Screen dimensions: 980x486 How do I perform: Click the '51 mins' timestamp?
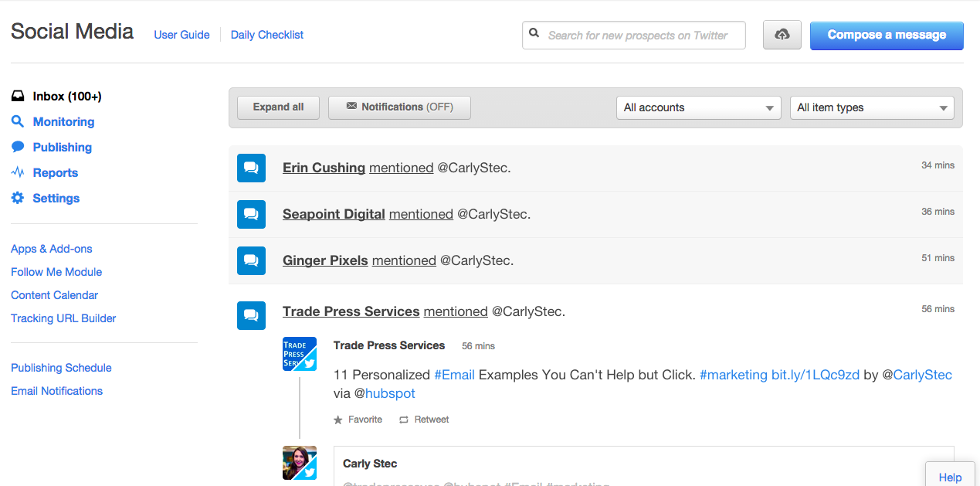[x=938, y=258]
